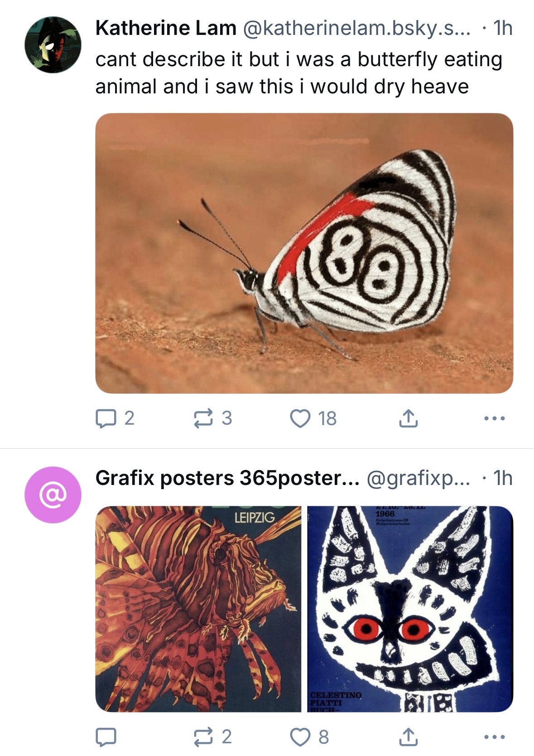Open Katherine Lam's profile avatar
534x756 pixels.
53,45
